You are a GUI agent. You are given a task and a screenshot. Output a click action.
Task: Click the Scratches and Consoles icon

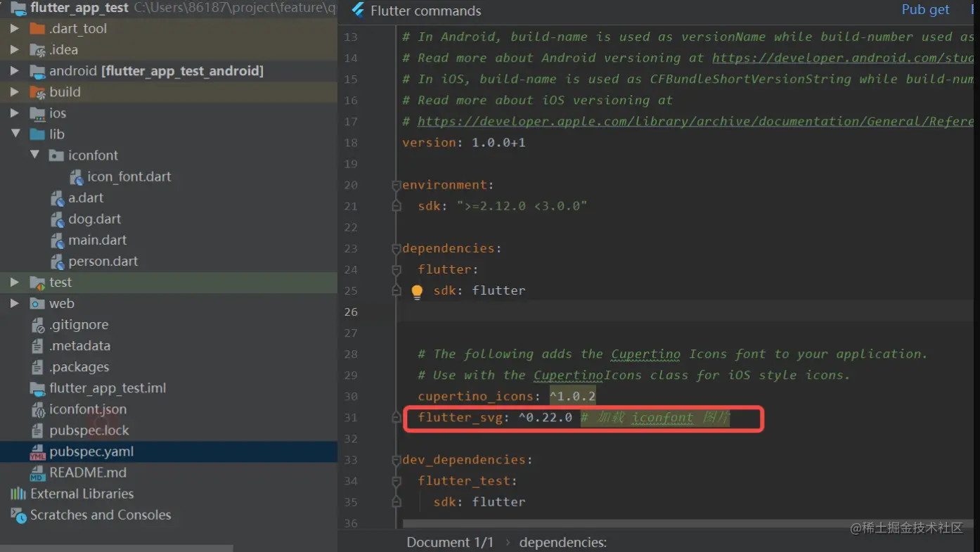[x=18, y=515]
